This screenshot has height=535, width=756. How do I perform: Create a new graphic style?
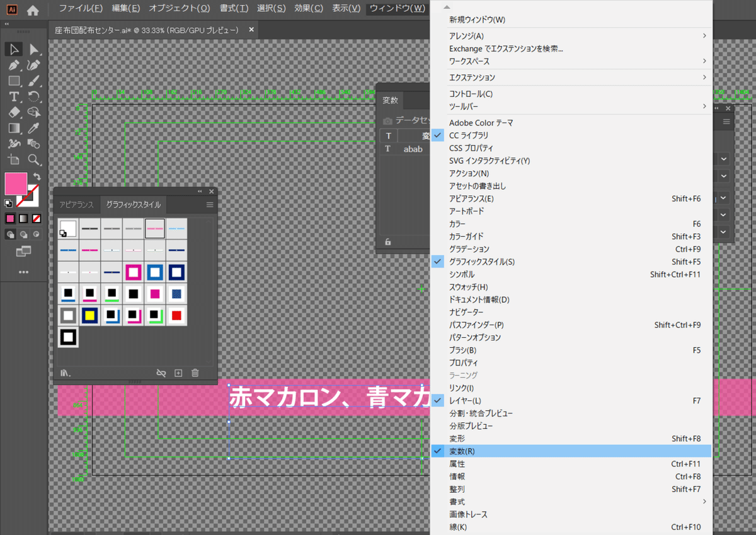[178, 373]
